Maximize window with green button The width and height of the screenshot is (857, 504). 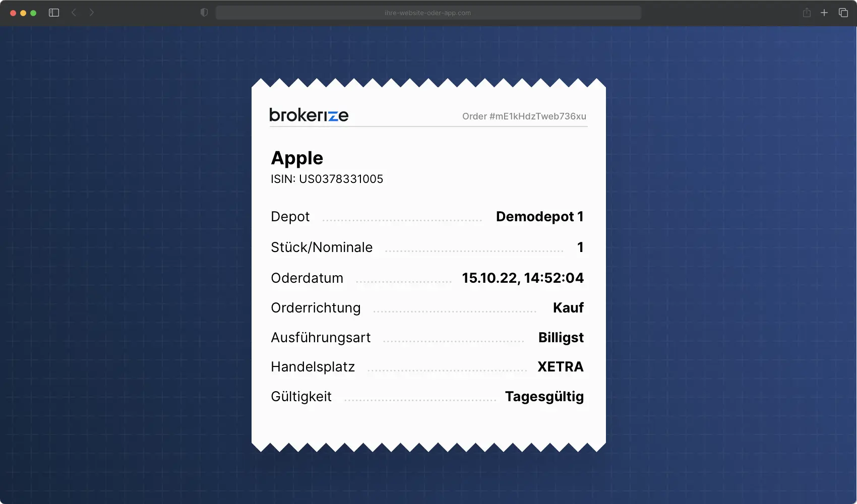pos(33,13)
